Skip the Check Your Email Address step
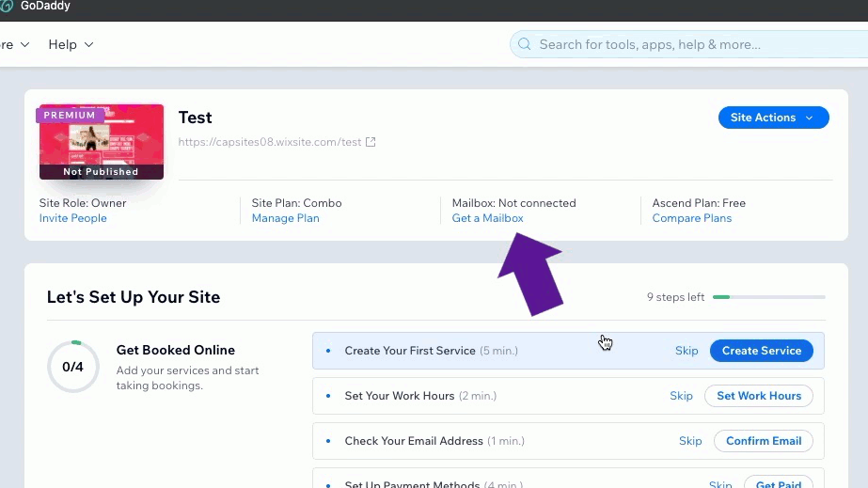Image resolution: width=868 pixels, height=488 pixels. 690,441
